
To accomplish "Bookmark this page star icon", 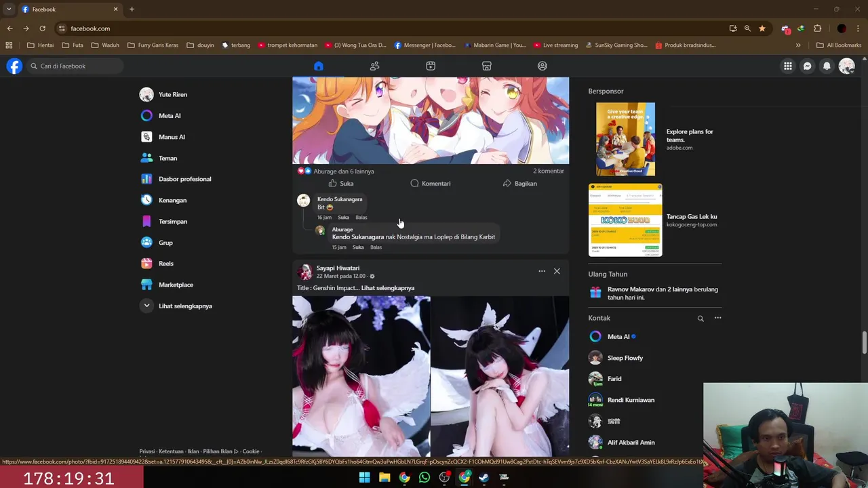I will 762,28.
